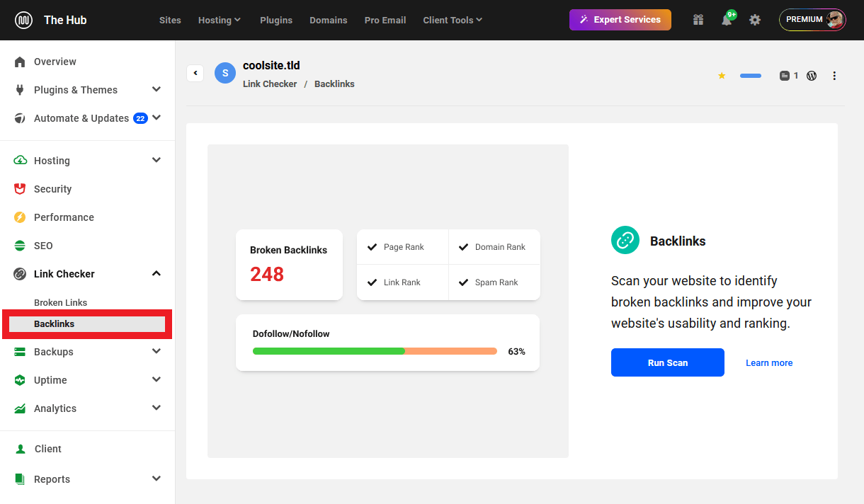Click the Hosting cloud icon
864x504 pixels.
coord(20,161)
